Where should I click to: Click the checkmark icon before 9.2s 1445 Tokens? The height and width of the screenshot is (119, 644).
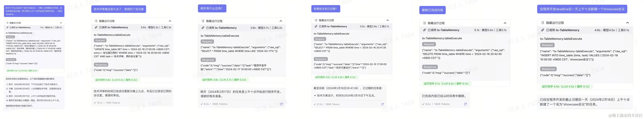(423, 104)
